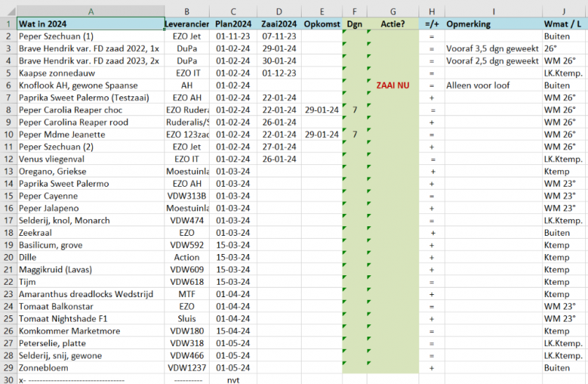Select column A header
Screen dimensions: 588x384
click(90, 11)
